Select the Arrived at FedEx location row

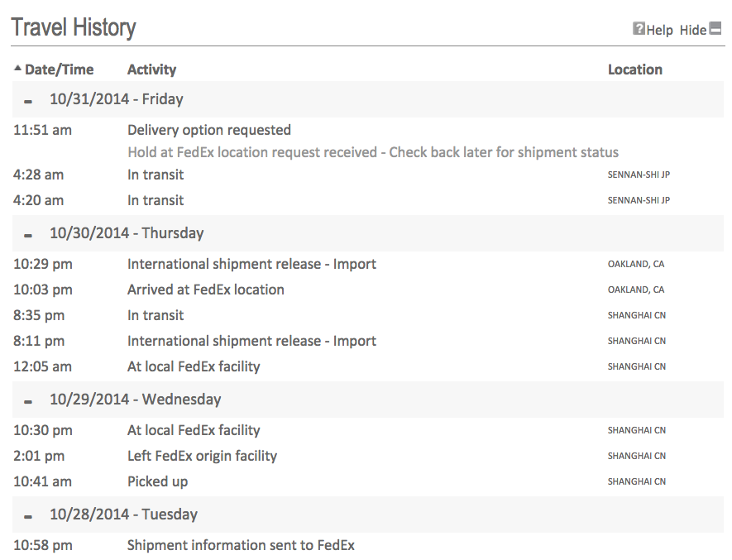click(x=205, y=290)
